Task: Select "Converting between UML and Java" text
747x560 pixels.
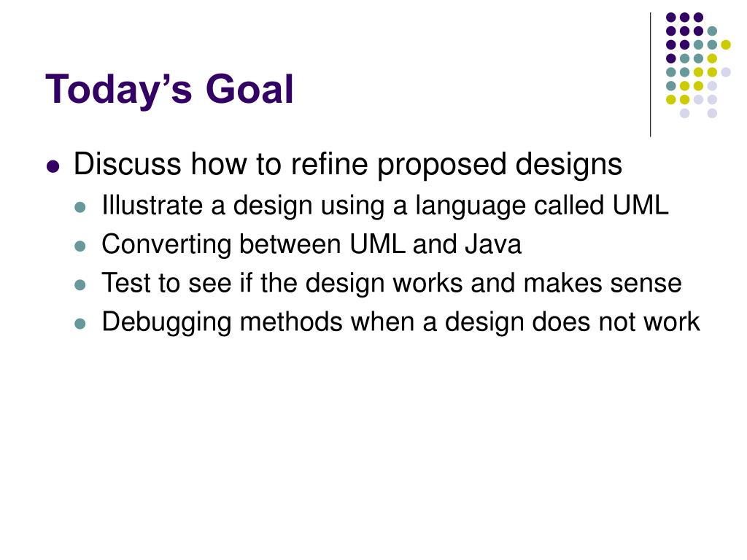Action: pyautogui.click(x=311, y=244)
